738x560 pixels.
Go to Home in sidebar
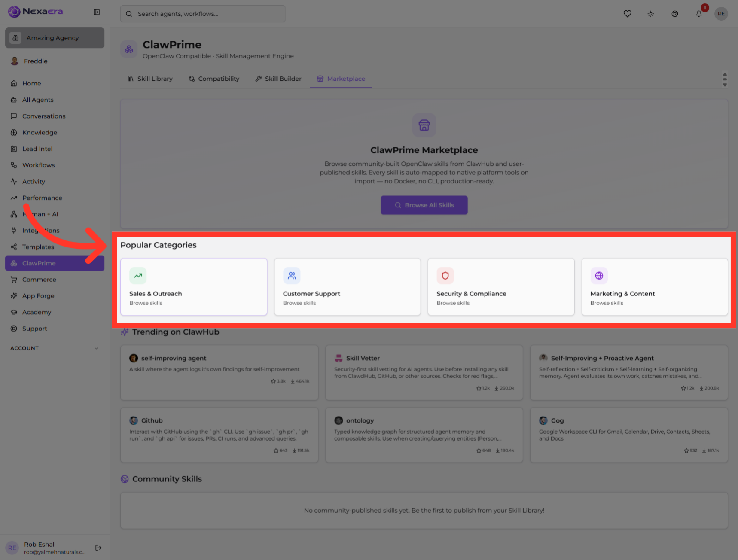[55, 83]
